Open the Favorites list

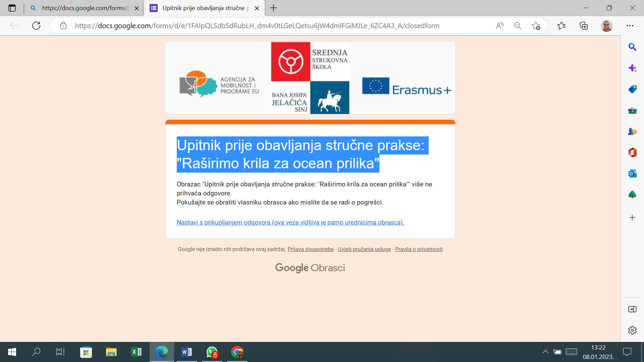click(561, 25)
